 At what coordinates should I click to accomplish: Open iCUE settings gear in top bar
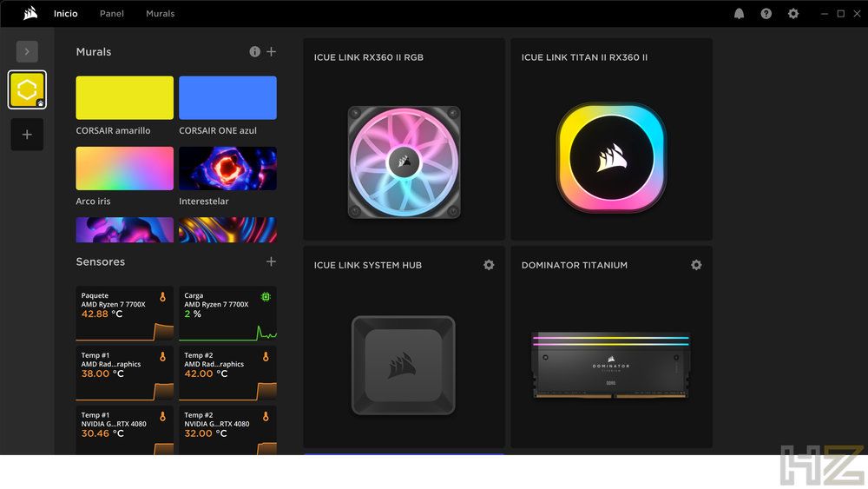(x=793, y=13)
